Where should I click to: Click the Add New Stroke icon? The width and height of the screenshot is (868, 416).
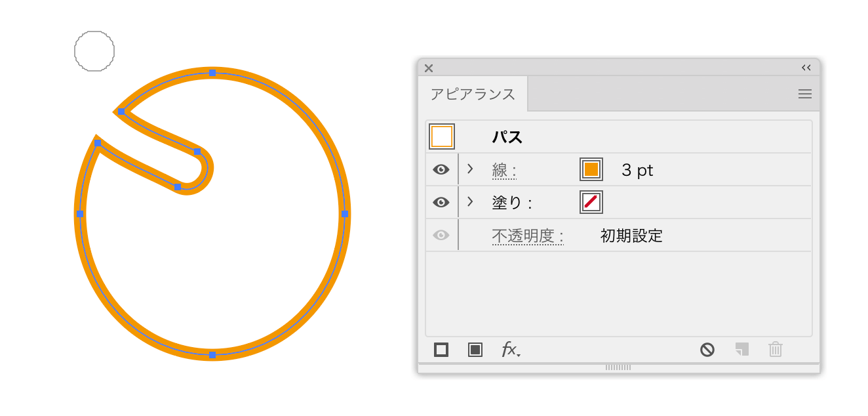click(440, 350)
